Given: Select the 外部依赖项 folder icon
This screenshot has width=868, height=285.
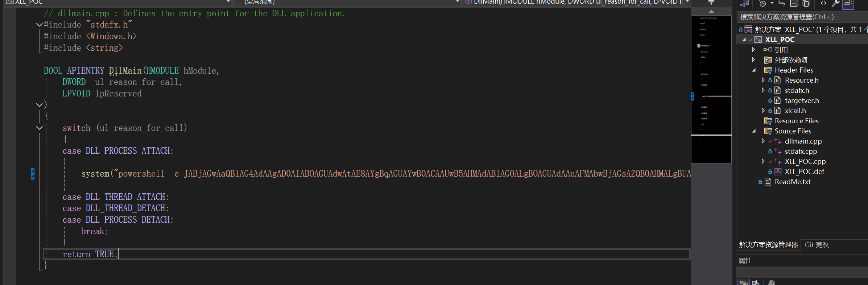Looking at the screenshot, I should [x=768, y=60].
